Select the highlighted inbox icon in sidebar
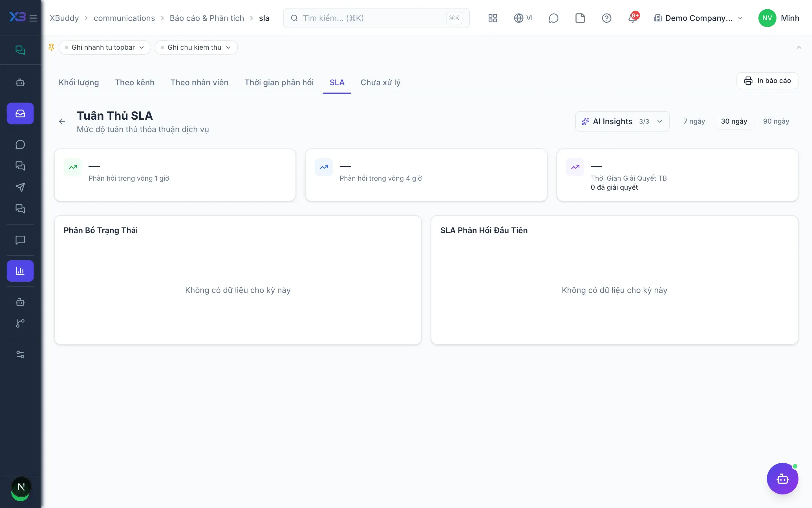The height and width of the screenshot is (508, 812). [x=20, y=113]
